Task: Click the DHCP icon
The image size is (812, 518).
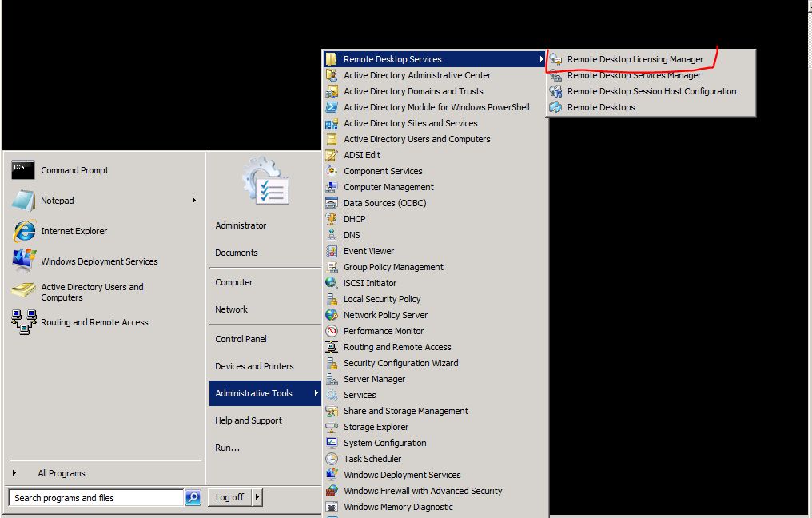Action: tap(332, 219)
